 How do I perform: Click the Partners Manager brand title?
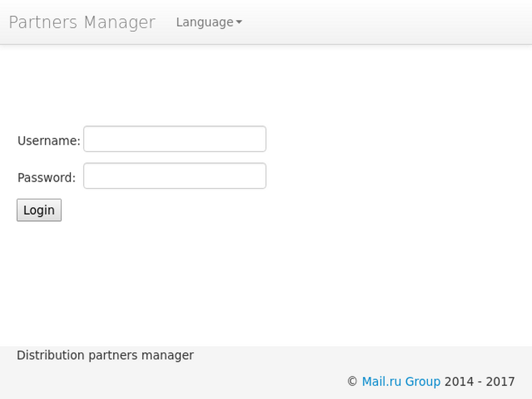pos(82,22)
